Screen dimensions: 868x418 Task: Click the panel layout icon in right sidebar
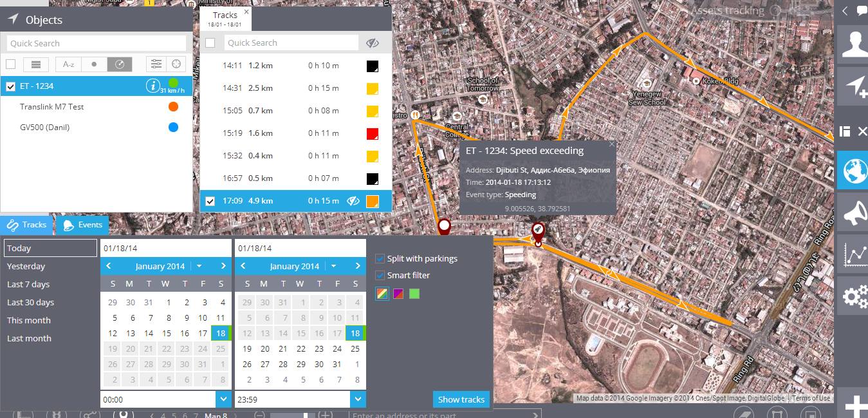coord(845,131)
